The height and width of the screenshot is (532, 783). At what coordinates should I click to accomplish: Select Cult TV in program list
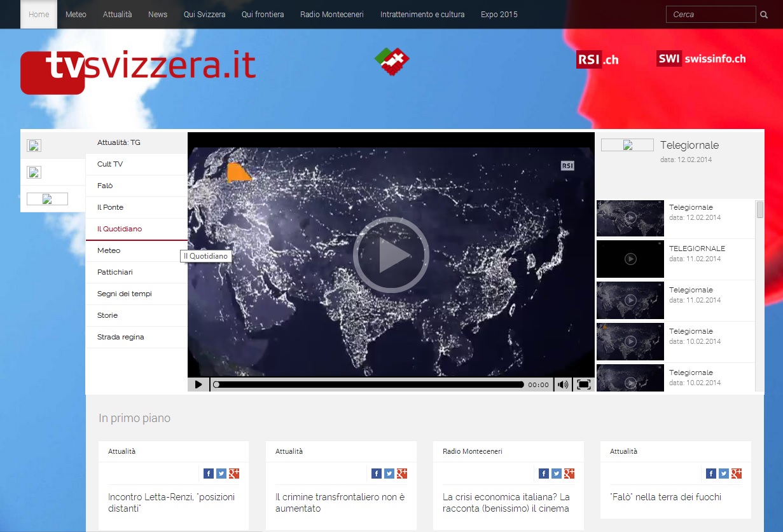pos(137,164)
